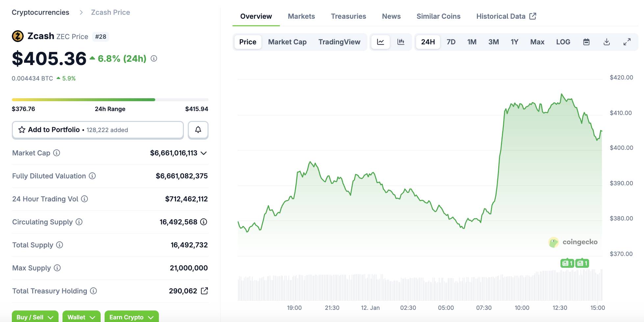
Task: Open the Similar Coins tab
Action: coord(438,16)
